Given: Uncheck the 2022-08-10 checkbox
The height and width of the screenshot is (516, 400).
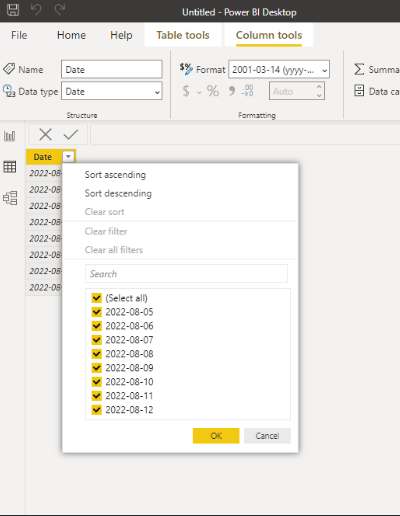Looking at the screenshot, I should (x=97, y=382).
